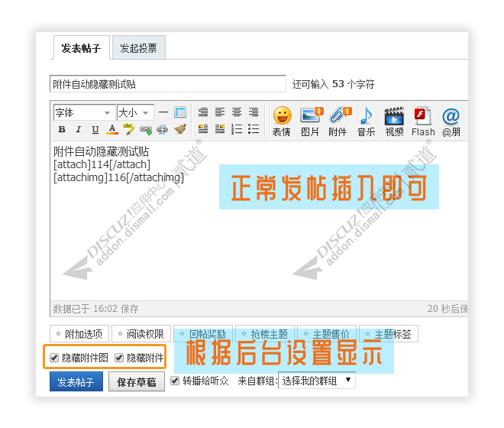Viewport: 504px width, 428px height.
Task: Insert an ordered numbered list
Action: click(237, 129)
